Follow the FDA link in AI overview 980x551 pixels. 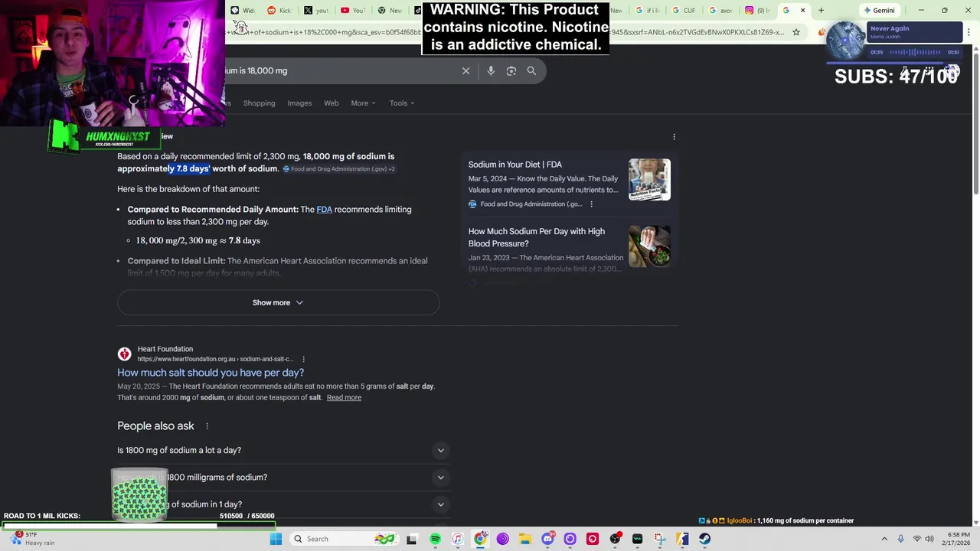pyautogui.click(x=324, y=210)
